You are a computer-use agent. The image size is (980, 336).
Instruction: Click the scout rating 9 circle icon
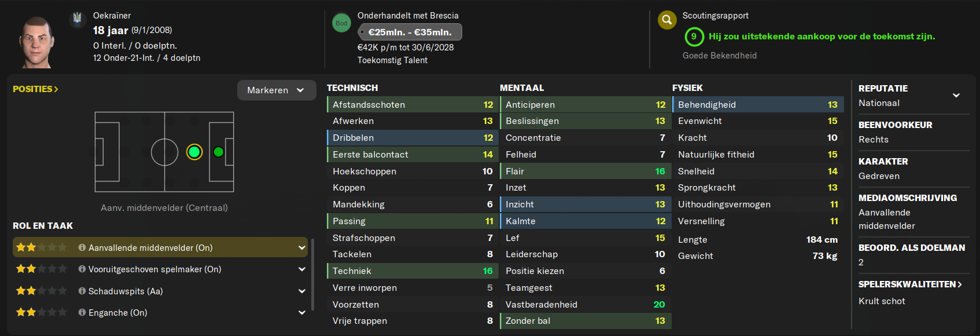point(694,36)
